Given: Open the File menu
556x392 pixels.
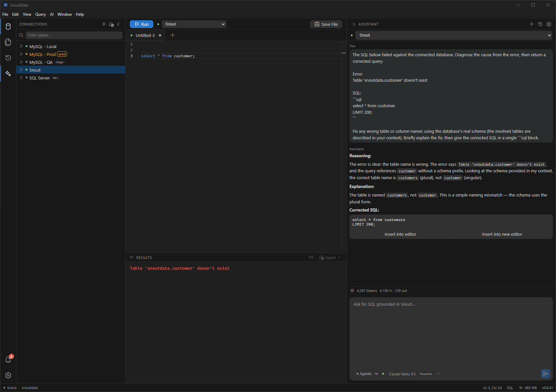Looking at the screenshot, I should pos(5,14).
